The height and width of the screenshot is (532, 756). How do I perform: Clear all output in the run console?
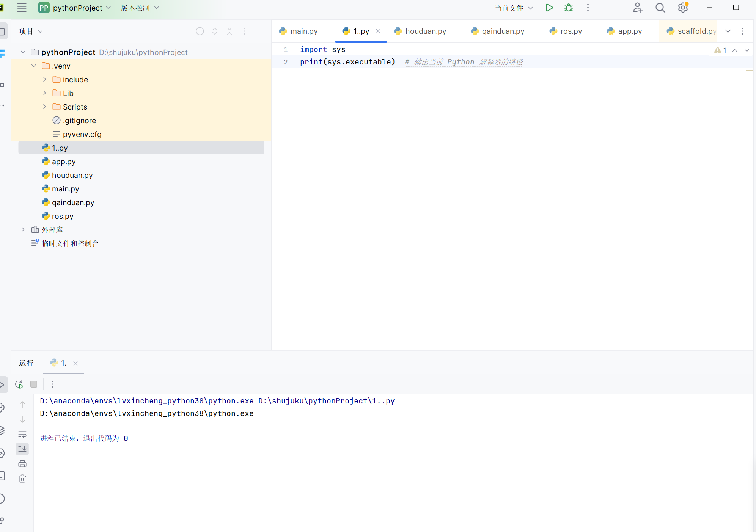point(22,479)
